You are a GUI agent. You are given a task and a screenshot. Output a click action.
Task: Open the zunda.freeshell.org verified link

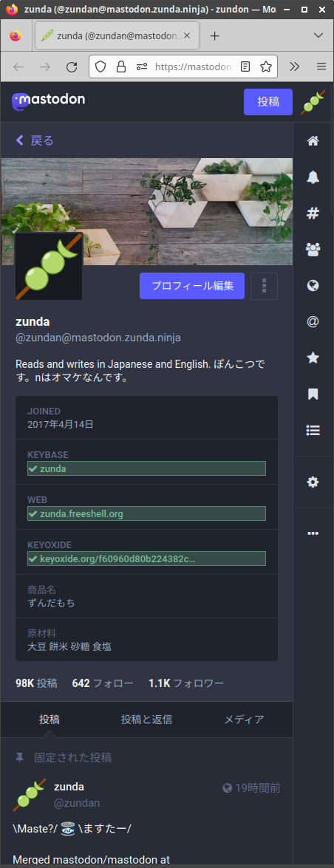point(81,513)
